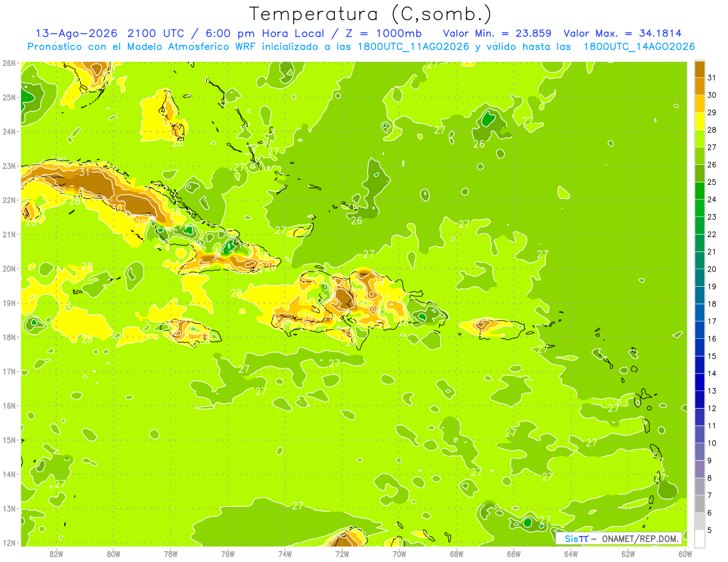The height and width of the screenshot is (562, 728).
Task: Click the '74W' longitude axis label
Action: click(x=285, y=553)
